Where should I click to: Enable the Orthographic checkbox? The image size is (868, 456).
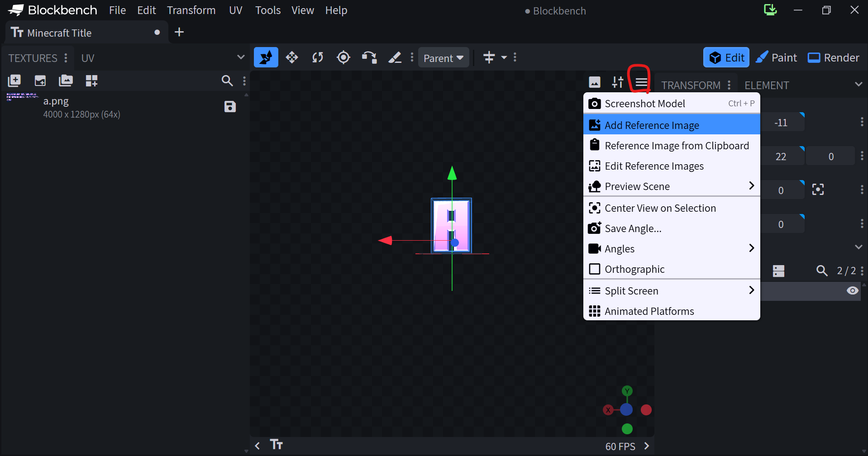(595, 269)
